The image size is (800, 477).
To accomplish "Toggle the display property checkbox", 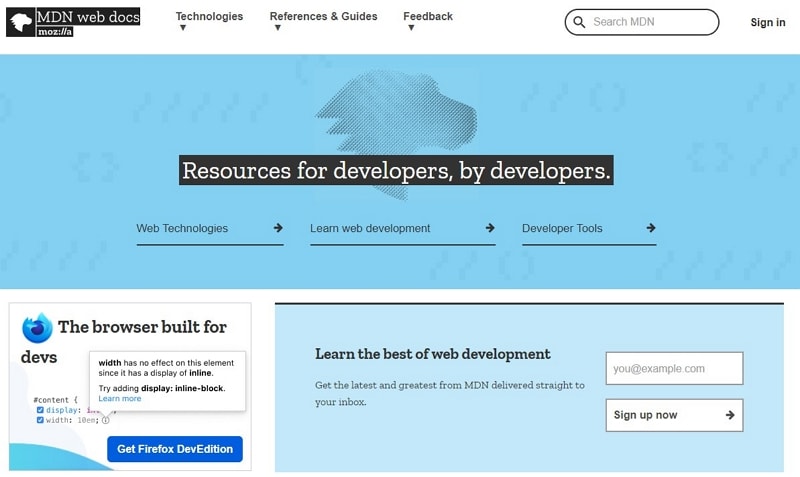I will pyautogui.click(x=40, y=410).
